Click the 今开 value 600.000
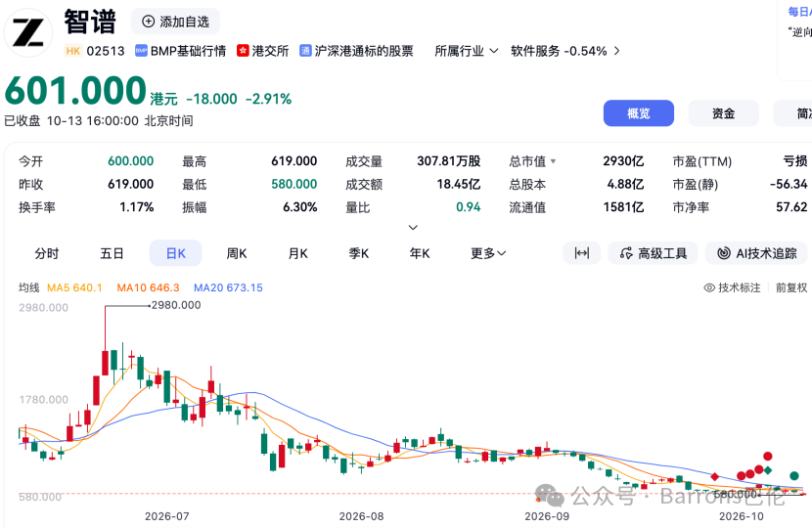 pos(130,161)
